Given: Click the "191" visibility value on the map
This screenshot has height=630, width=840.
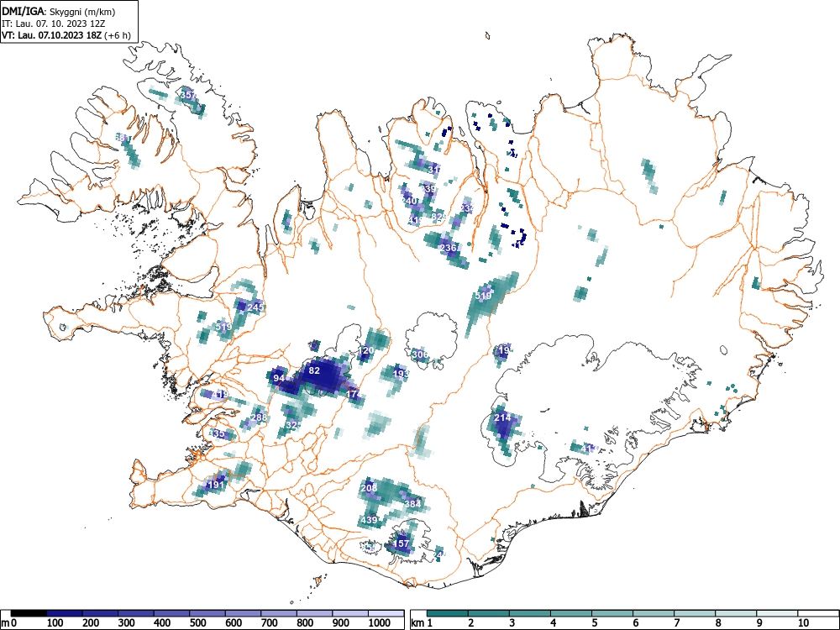Looking at the screenshot, I should (216, 485).
